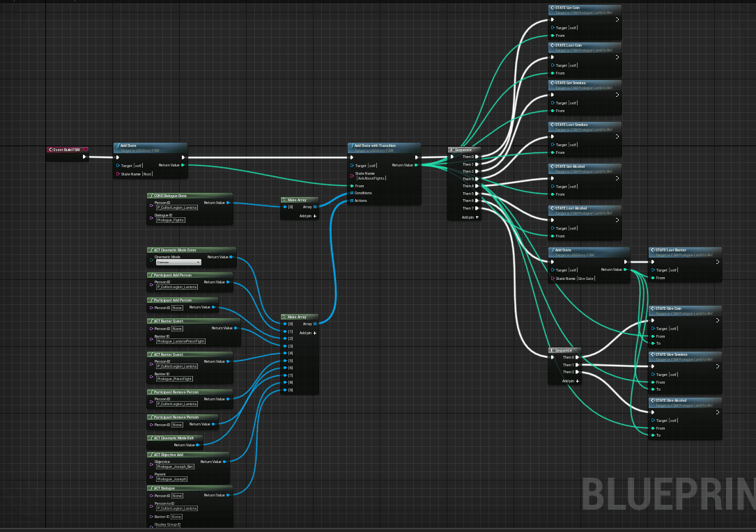This screenshot has width=756, height=532.
Task: Click Return Value pin of COND Dialogue Done
Action: point(228,203)
